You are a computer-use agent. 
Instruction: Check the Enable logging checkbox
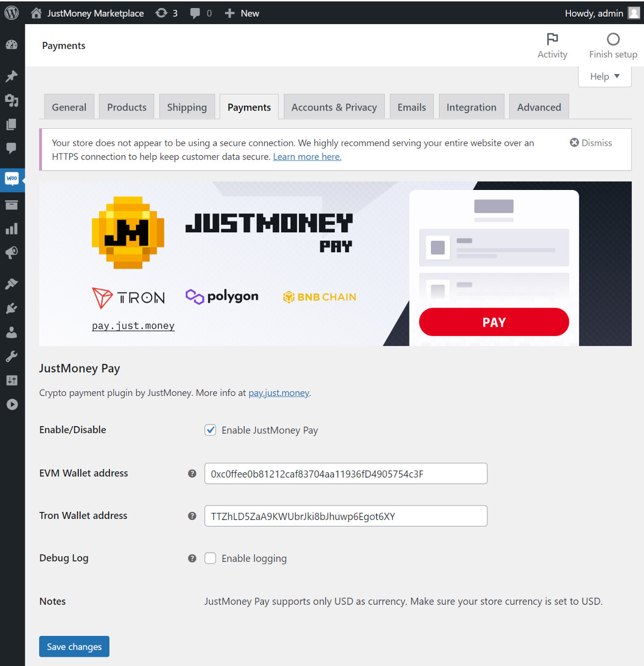point(210,558)
